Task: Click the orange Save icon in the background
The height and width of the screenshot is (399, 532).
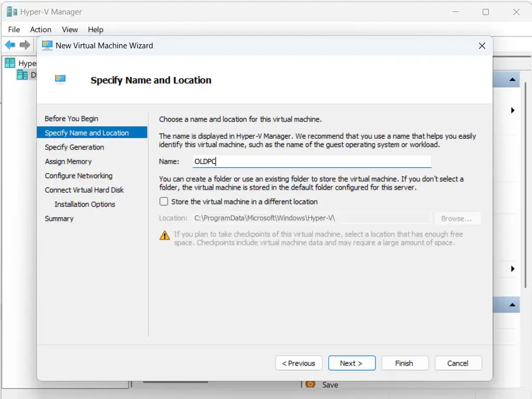Action: 311,384
